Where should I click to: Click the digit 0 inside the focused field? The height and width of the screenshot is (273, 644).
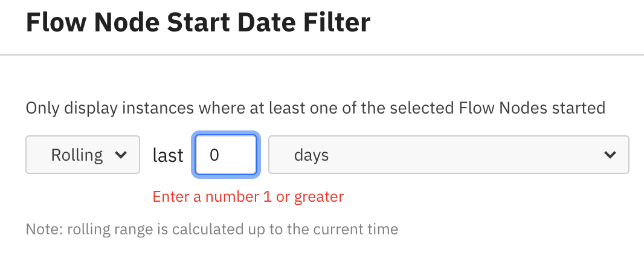214,155
